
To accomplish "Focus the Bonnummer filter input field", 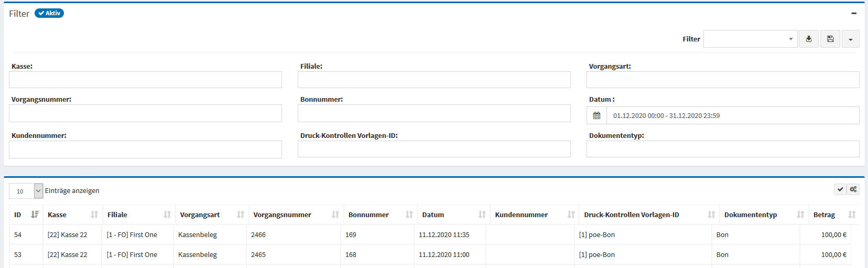I will [434, 113].
